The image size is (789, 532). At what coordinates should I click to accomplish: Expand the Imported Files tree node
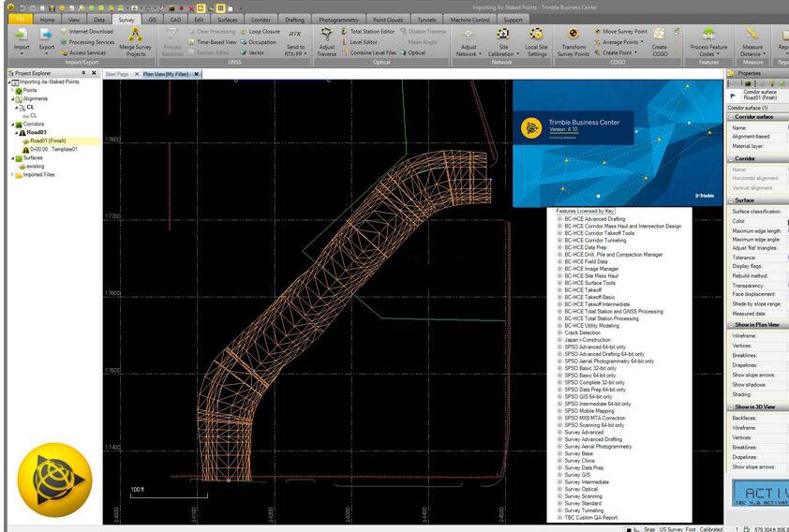pyautogui.click(x=12, y=175)
